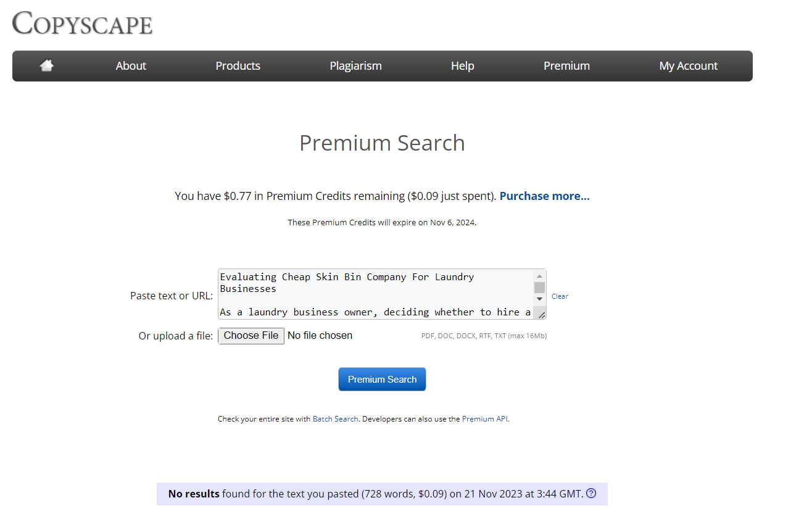The image size is (812, 532).
Task: Click the credits expiry date notice
Action: (382, 223)
